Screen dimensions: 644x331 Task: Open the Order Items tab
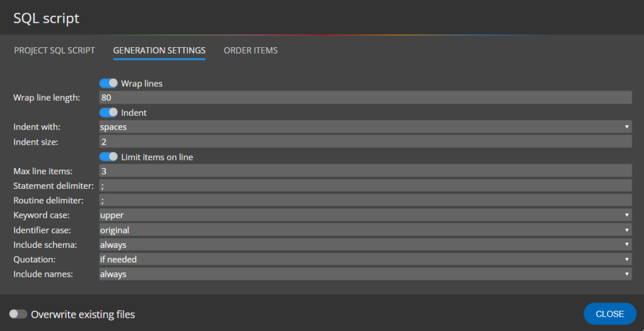click(x=250, y=50)
